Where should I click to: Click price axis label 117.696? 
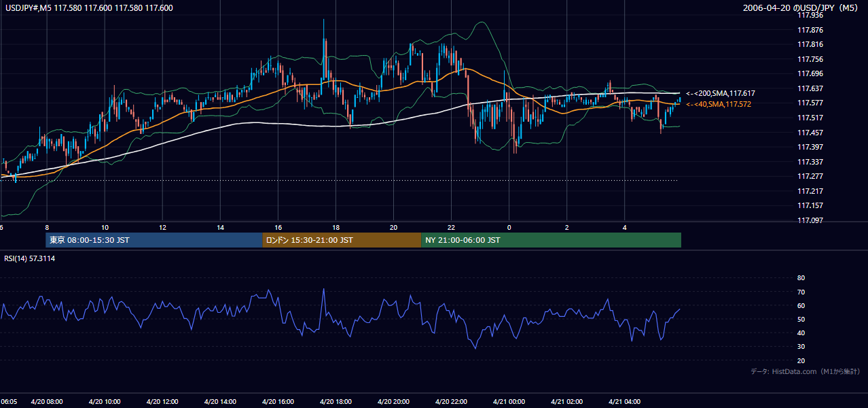tap(810, 73)
